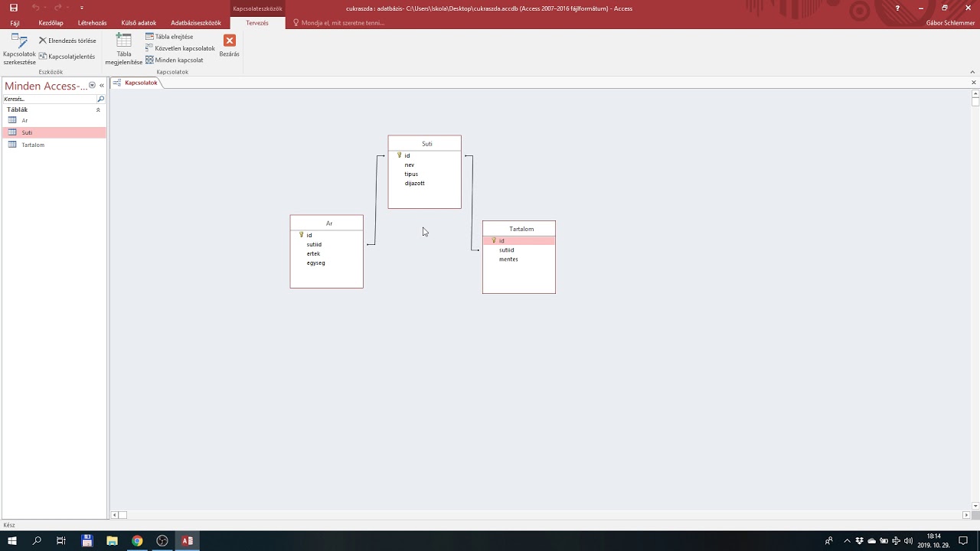Click the 'Mondja el, mit szeretne tenni' search box

point(338,23)
